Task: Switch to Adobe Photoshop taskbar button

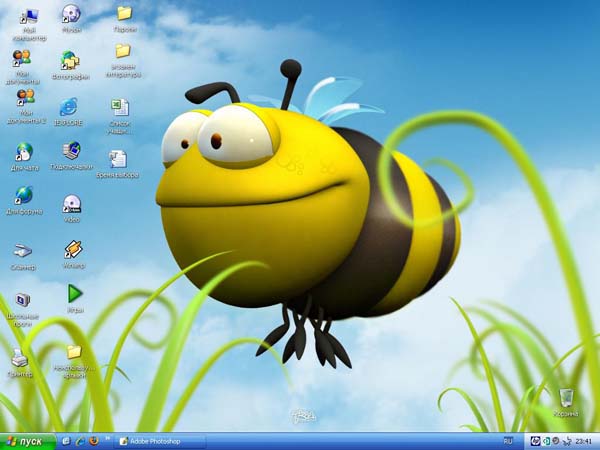Action: pyautogui.click(x=160, y=442)
